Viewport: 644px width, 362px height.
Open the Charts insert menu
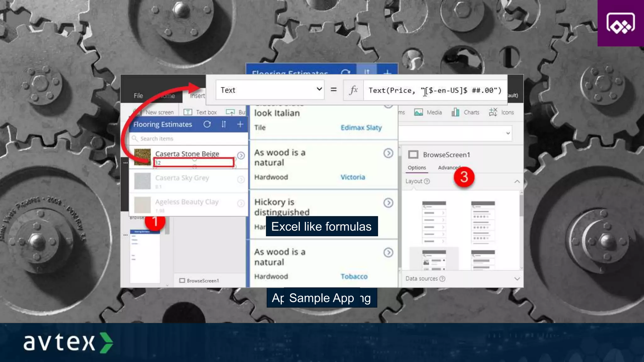(x=466, y=112)
